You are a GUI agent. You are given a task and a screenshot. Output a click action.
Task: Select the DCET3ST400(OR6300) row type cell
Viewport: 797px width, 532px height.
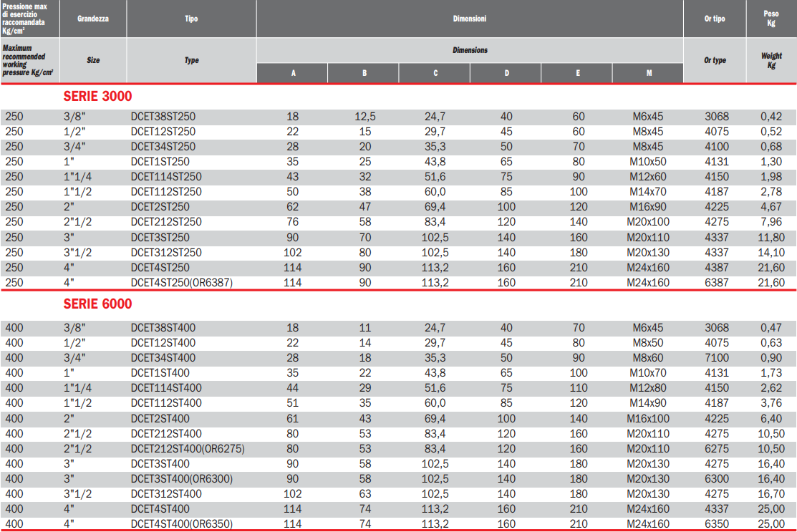[x=182, y=478]
